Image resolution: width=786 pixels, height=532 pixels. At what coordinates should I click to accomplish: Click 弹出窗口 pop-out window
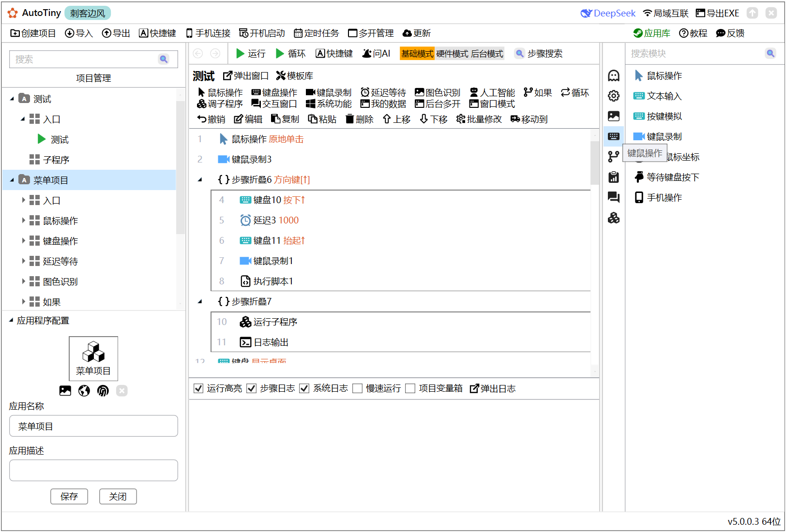coord(246,76)
